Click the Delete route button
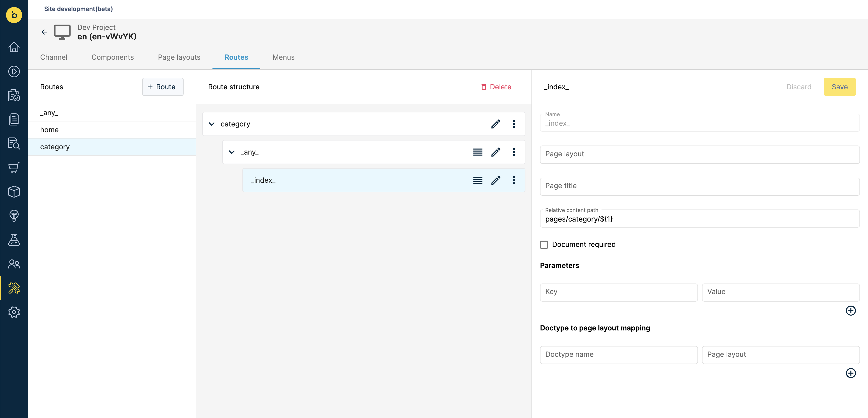Viewport: 868px width, 418px height. (x=496, y=87)
